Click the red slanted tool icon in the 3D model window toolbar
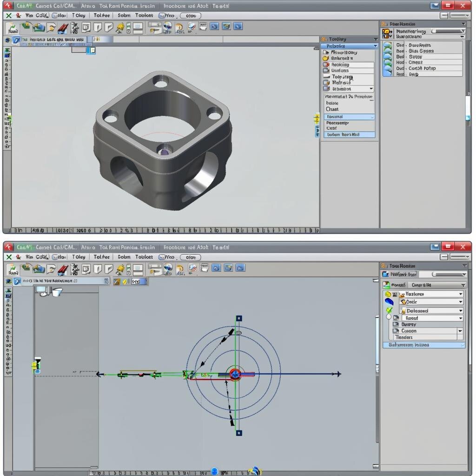Image resolution: width=476 pixels, height=476 pixels. tap(63, 28)
